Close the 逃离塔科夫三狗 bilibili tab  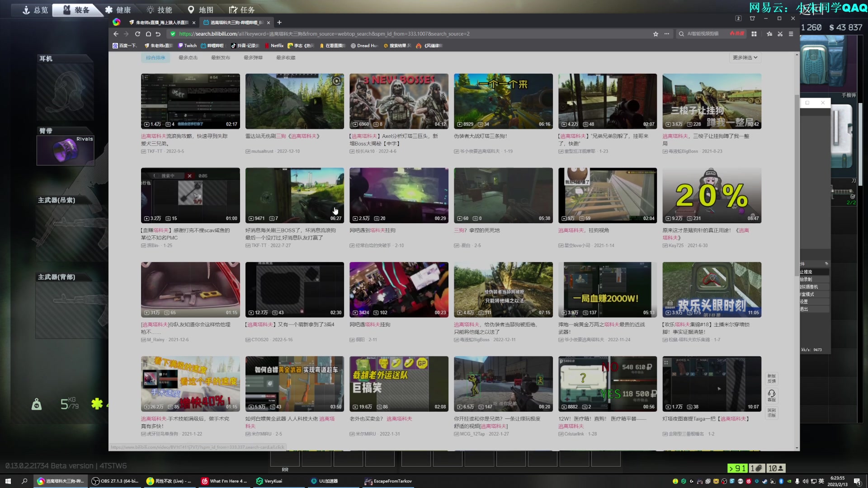click(x=269, y=23)
